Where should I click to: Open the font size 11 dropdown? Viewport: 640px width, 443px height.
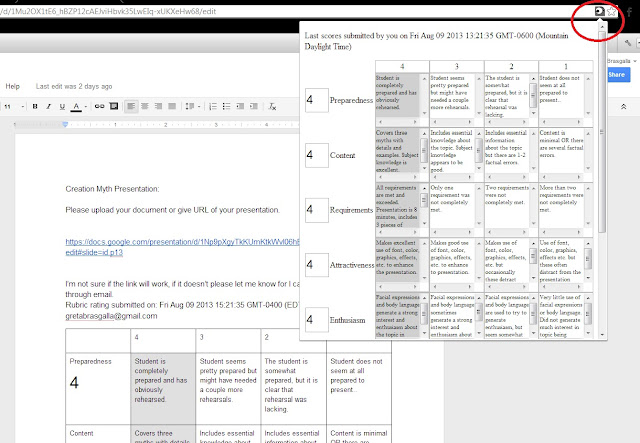point(14,107)
